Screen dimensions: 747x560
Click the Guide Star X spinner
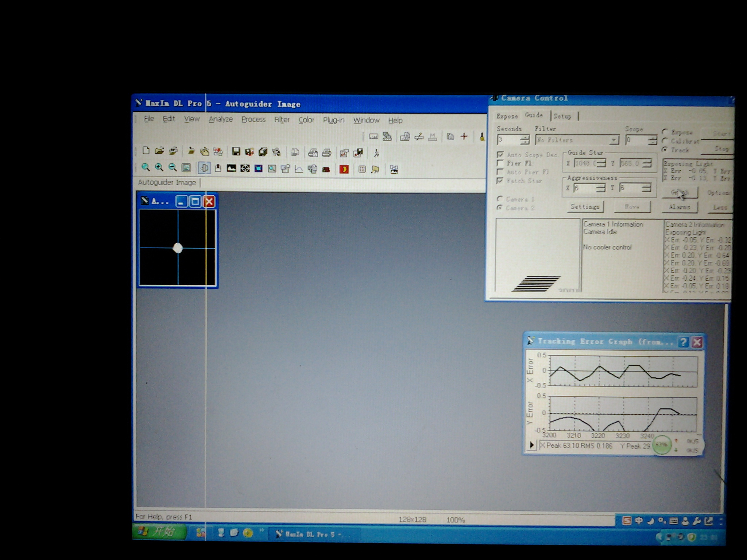click(x=601, y=163)
